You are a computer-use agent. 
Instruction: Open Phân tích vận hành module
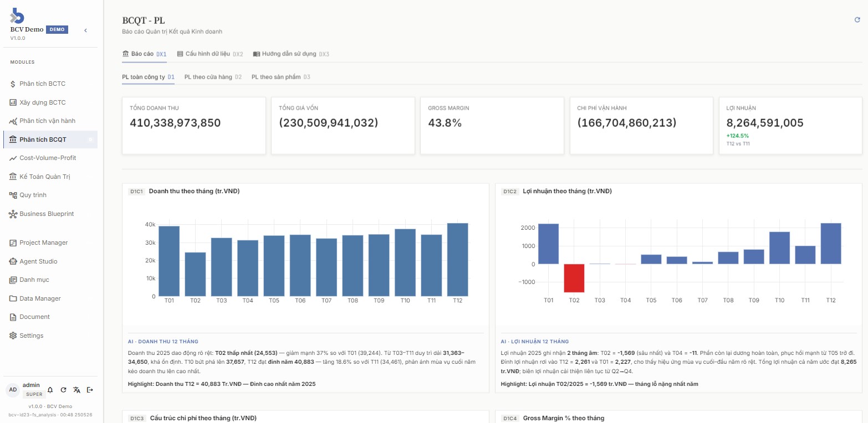50,121
